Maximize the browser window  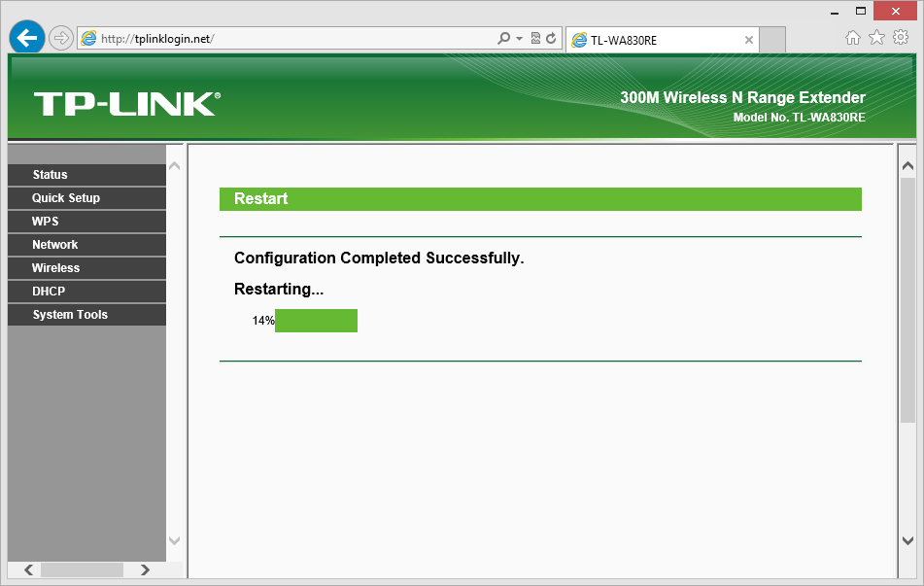point(861,12)
